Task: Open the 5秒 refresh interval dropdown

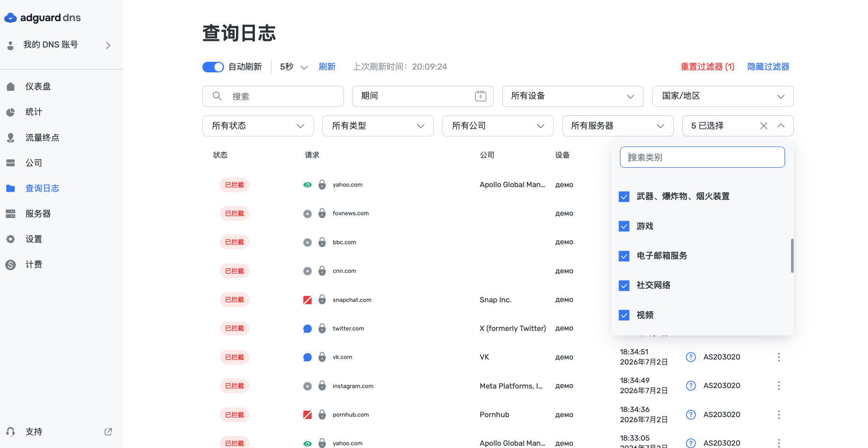Action: (294, 67)
